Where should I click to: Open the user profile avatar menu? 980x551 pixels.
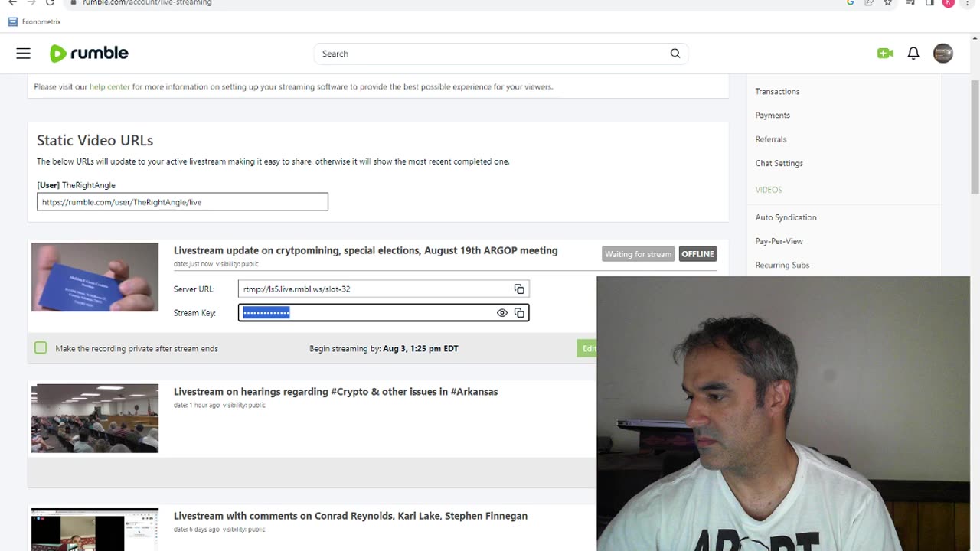pos(943,54)
